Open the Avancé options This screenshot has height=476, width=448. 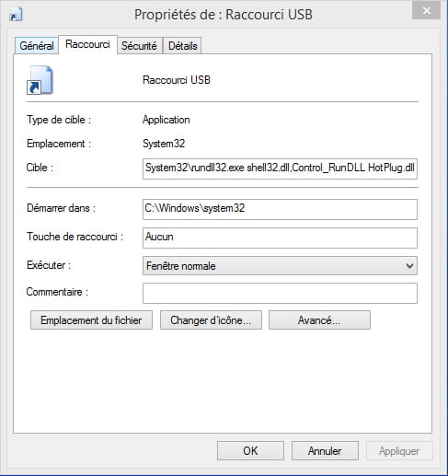[319, 320]
